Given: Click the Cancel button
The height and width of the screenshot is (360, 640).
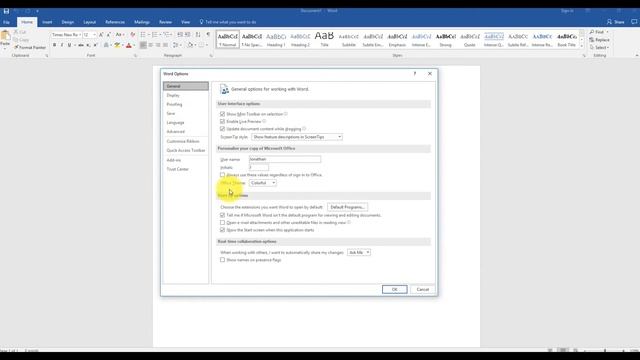Looking at the screenshot, I should pyautogui.click(x=422, y=289).
